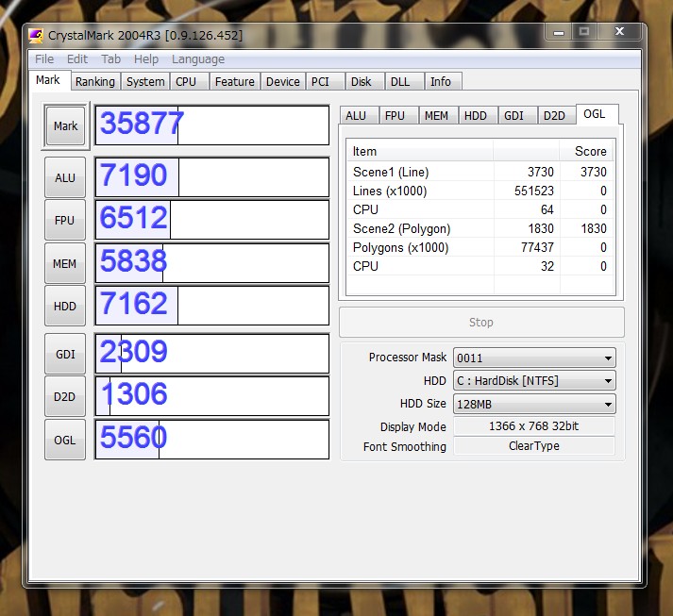Open the File menu

(44, 59)
